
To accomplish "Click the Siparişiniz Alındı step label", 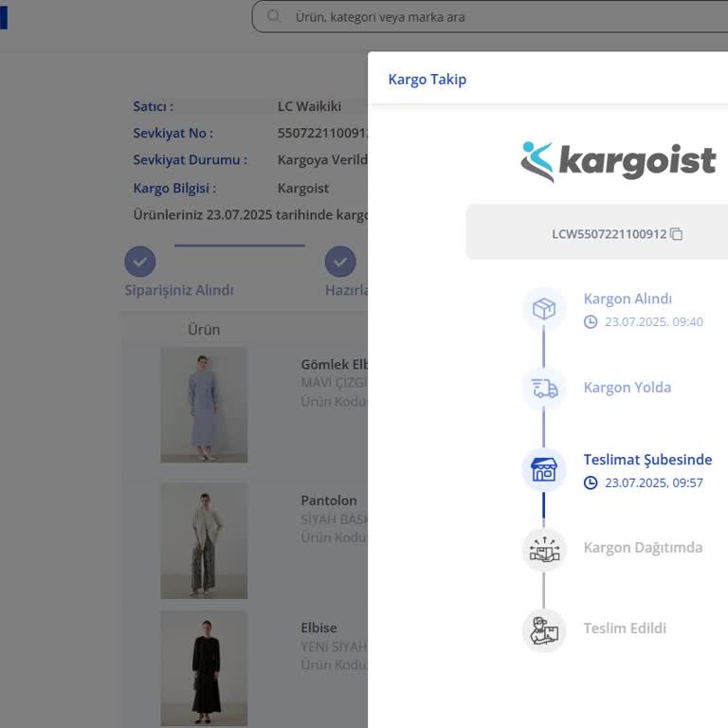I will (x=179, y=290).
